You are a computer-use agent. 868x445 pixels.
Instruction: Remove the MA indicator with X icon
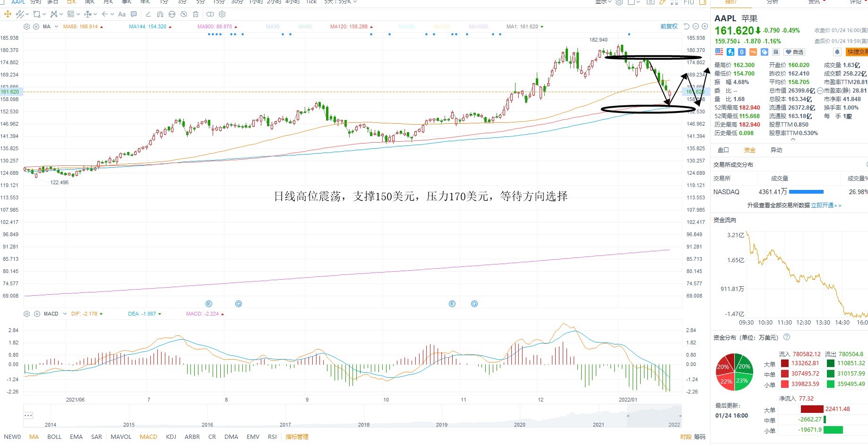(36, 26)
